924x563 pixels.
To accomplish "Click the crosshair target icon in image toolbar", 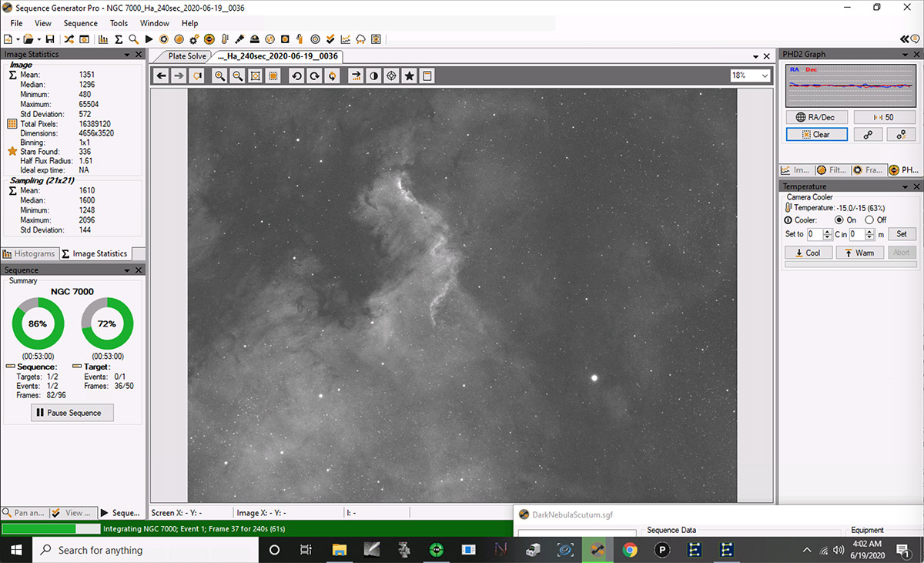I will [391, 75].
